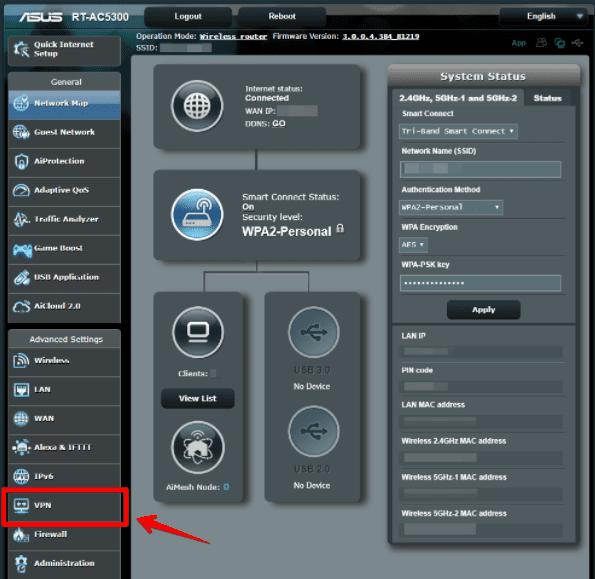This screenshot has width=595, height=579.
Task: Click the View List button
Action: coord(198,398)
